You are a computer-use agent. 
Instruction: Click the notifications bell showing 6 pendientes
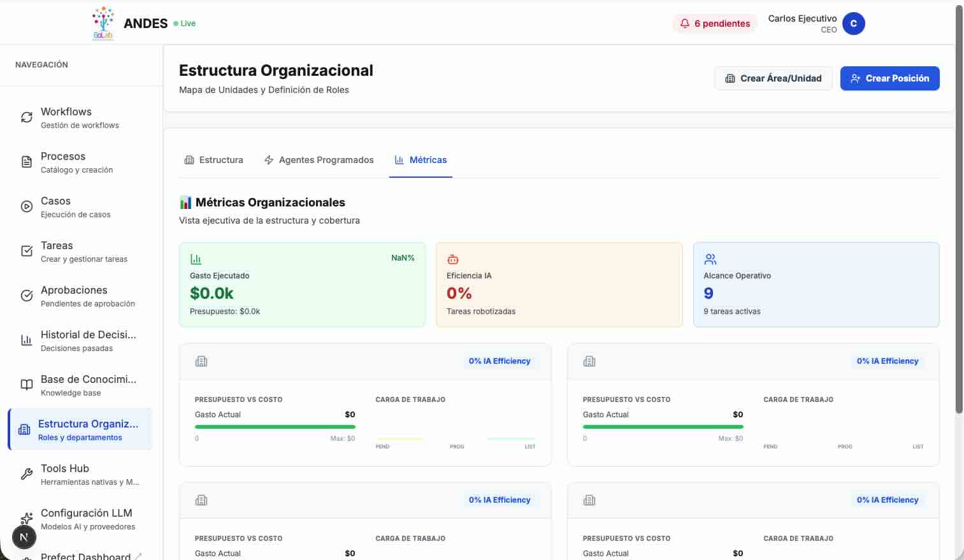(x=715, y=23)
